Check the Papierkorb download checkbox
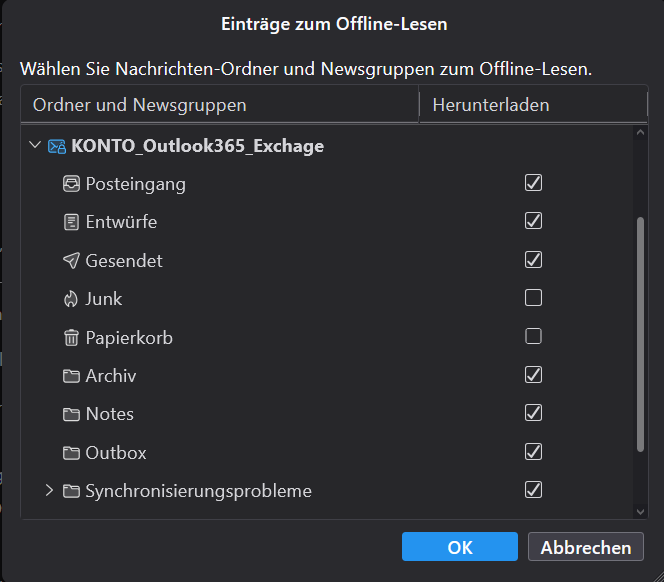Viewport: 664px width, 582px height. click(533, 337)
